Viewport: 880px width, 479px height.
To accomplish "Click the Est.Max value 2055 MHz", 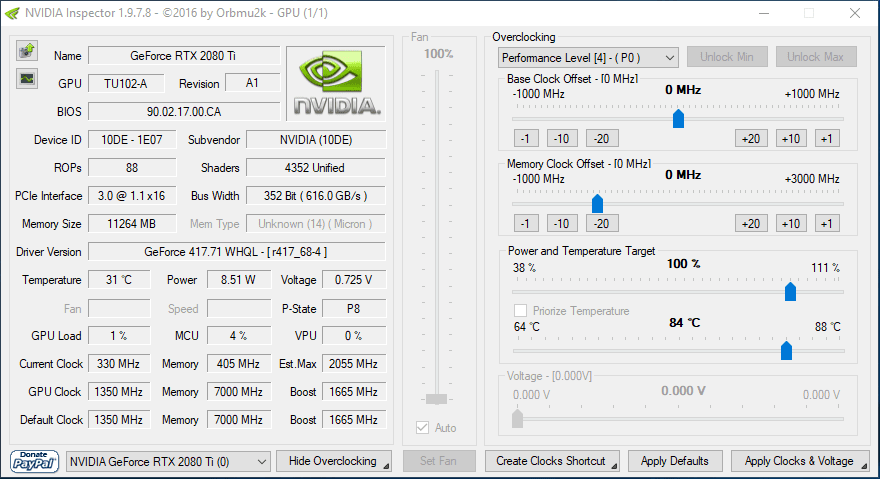I will click(x=354, y=364).
